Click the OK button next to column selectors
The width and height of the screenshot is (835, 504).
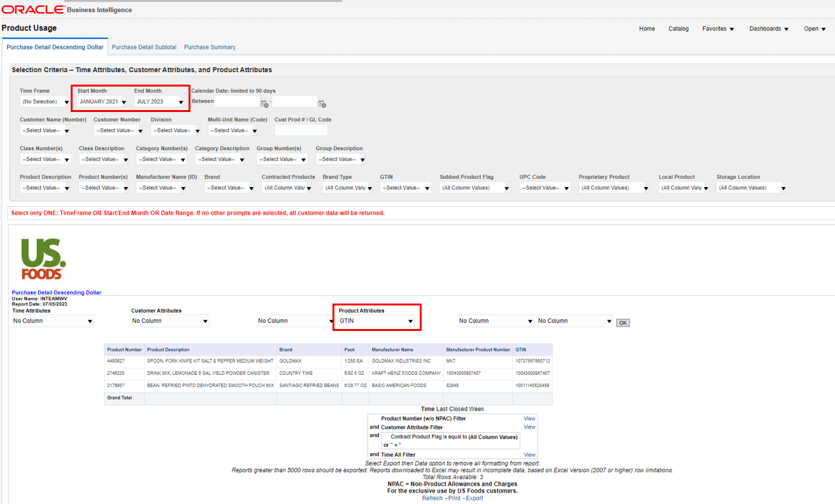[x=622, y=322]
